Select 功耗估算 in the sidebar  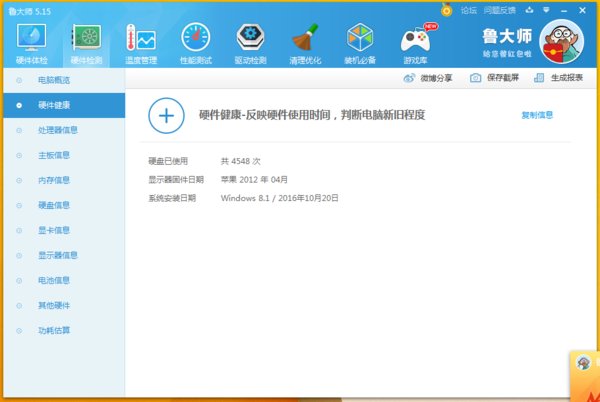pyautogui.click(x=64, y=330)
